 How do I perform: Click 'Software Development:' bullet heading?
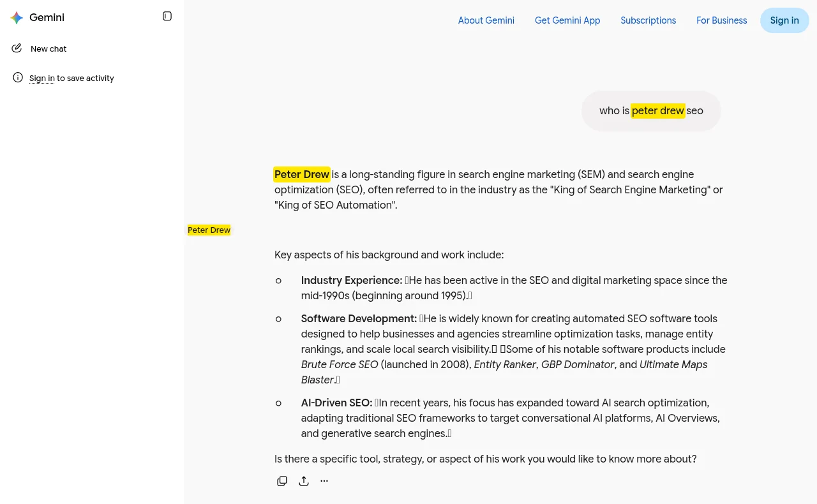pyautogui.click(x=359, y=318)
